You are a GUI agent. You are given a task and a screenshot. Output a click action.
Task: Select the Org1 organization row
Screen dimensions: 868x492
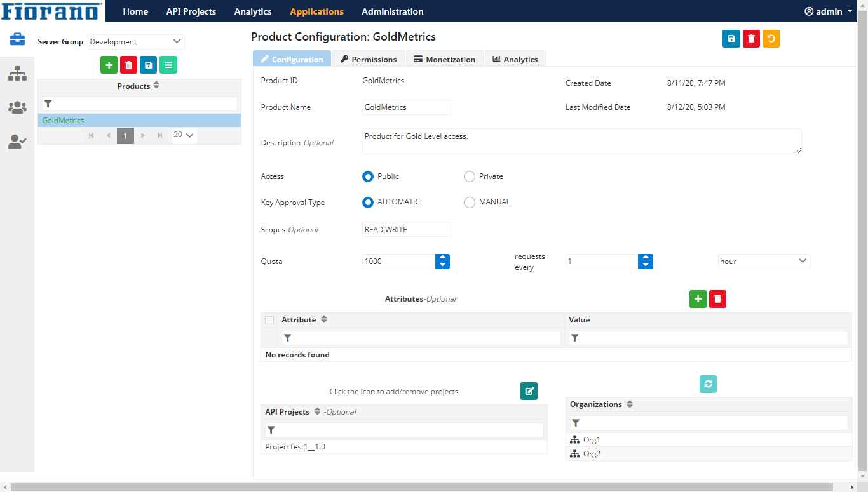[x=709, y=440]
